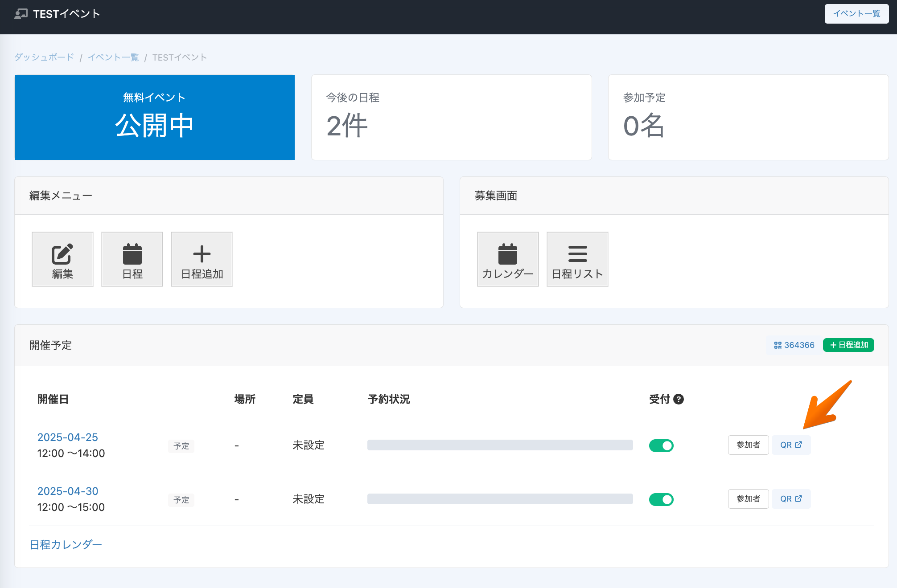Click the 12:00 〜14:00 time text
This screenshot has height=588, width=897.
71,453
